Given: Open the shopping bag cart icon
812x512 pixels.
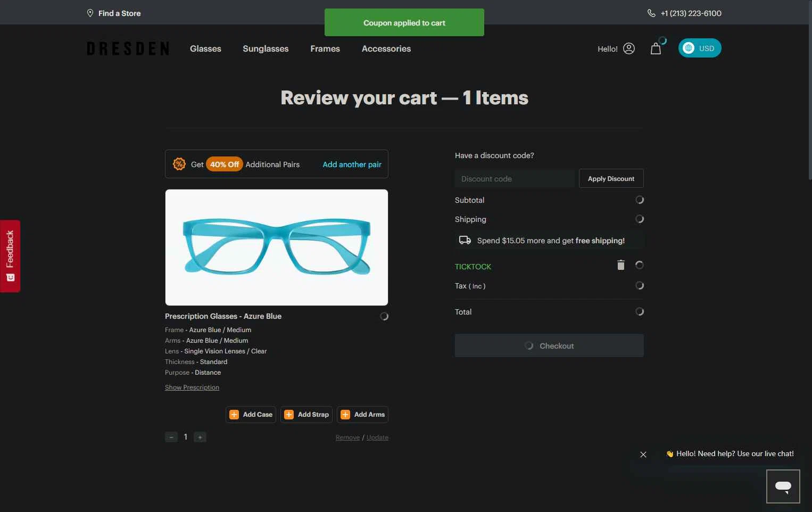Looking at the screenshot, I should pos(656,48).
